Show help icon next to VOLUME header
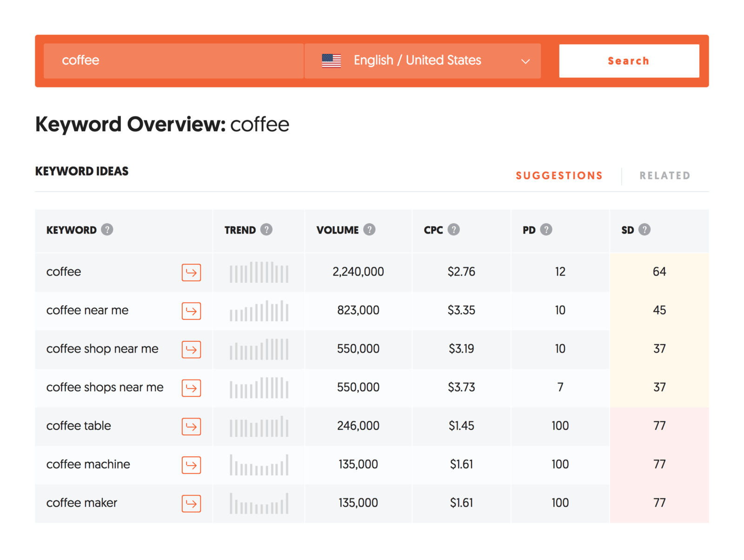This screenshot has height=560, width=744. point(369,230)
